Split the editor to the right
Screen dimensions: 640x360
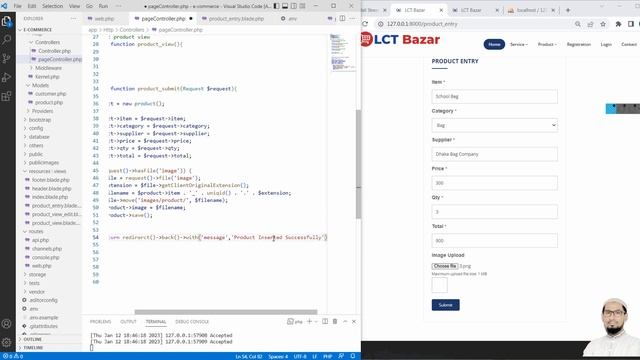342,18
